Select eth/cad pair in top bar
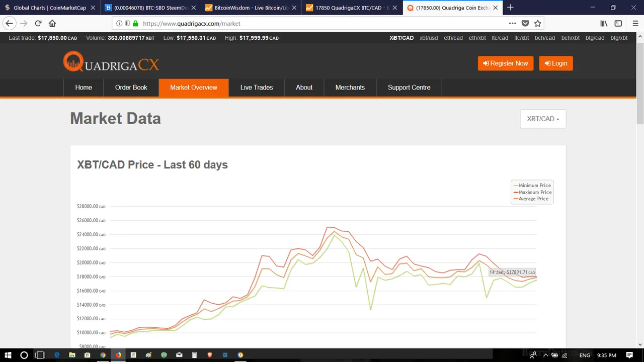The image size is (644, 362). (x=453, y=38)
